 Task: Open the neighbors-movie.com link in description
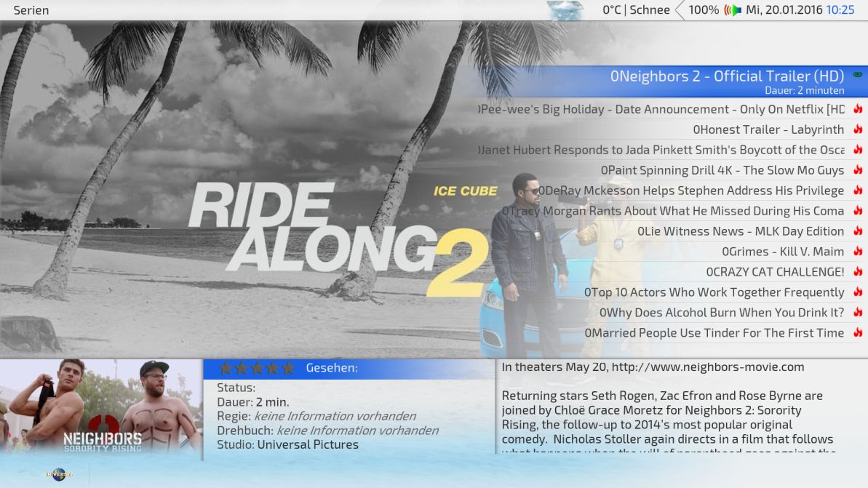[x=707, y=367]
